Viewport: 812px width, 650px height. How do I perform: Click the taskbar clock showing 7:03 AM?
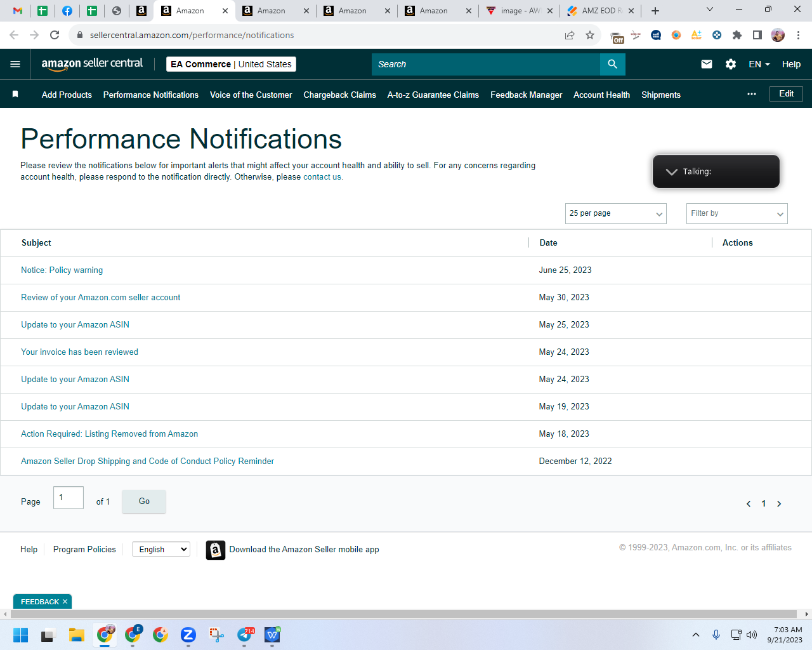click(785, 635)
